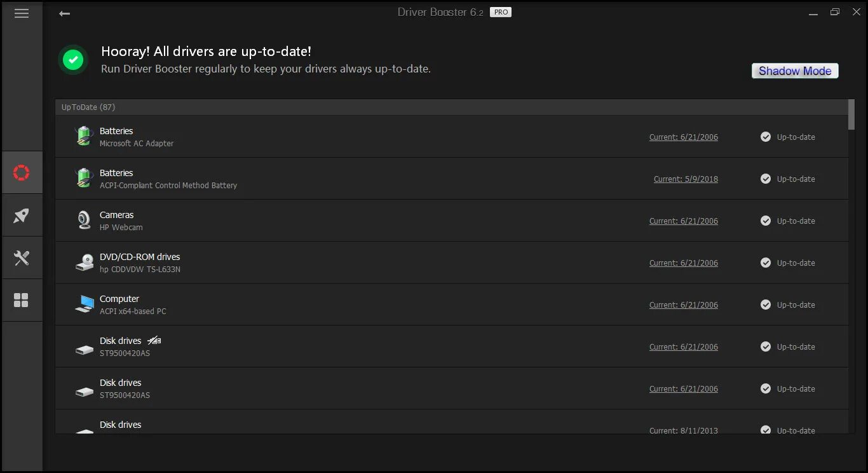Select the DVD/CD-ROM drives category label
Viewport: 868px width, 473px height.
[x=140, y=257]
